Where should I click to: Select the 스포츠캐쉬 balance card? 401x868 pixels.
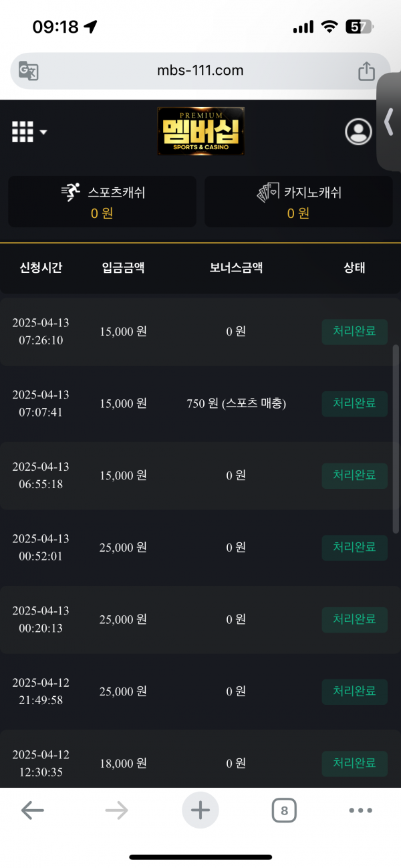102,202
